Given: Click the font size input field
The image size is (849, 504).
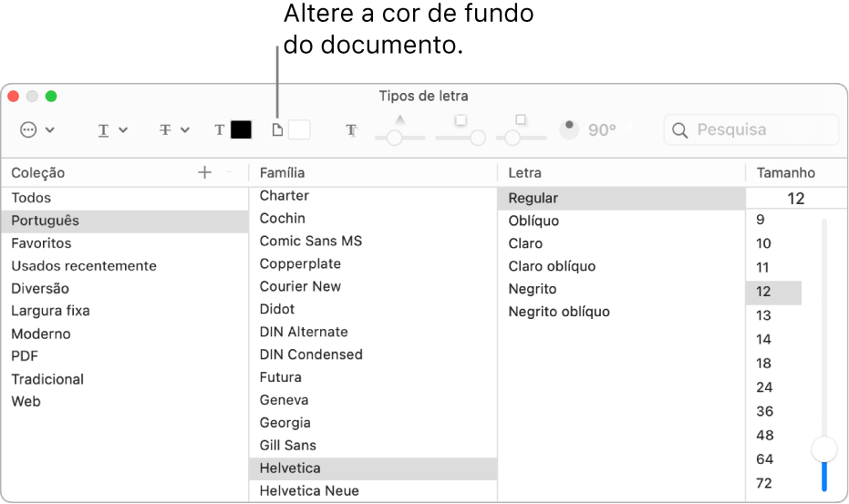Looking at the screenshot, I should pos(795,198).
